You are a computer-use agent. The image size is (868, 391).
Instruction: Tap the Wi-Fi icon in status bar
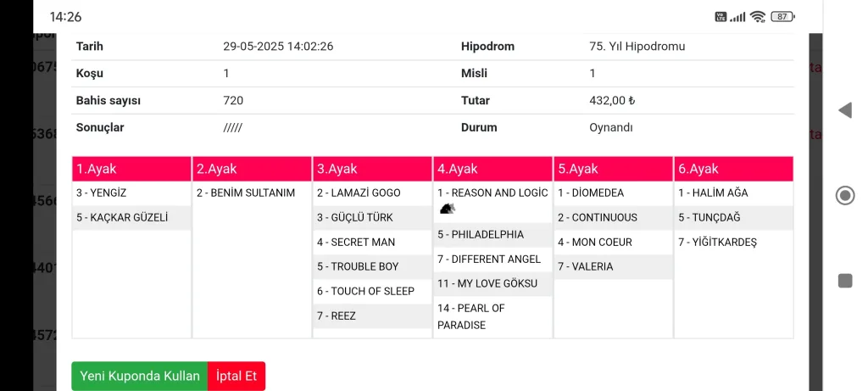pyautogui.click(x=758, y=16)
